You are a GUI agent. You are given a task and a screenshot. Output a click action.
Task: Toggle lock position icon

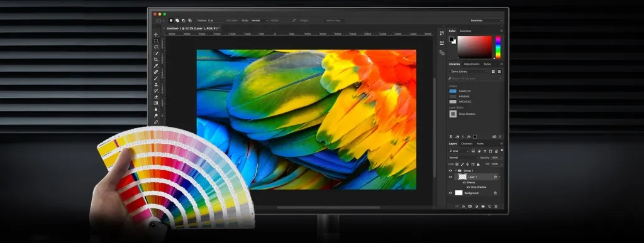(x=467, y=165)
